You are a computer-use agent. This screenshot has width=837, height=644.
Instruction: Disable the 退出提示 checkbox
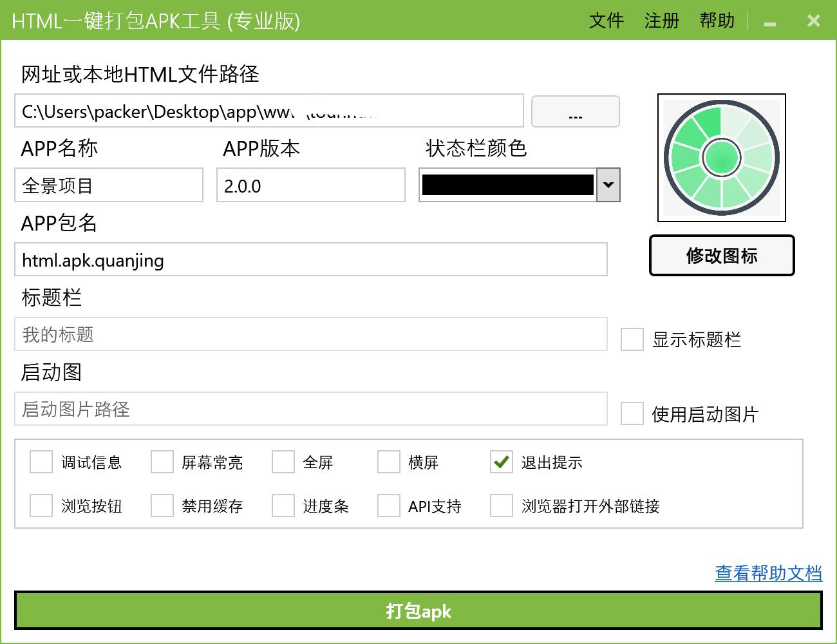501,462
